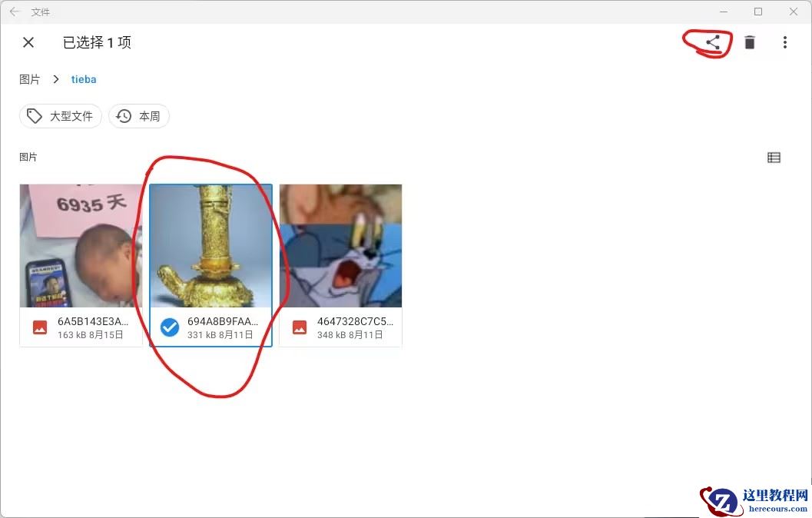Viewport: 812px width, 518px height.
Task: Click the breadcrumb chevron after 图片
Action: click(x=56, y=79)
